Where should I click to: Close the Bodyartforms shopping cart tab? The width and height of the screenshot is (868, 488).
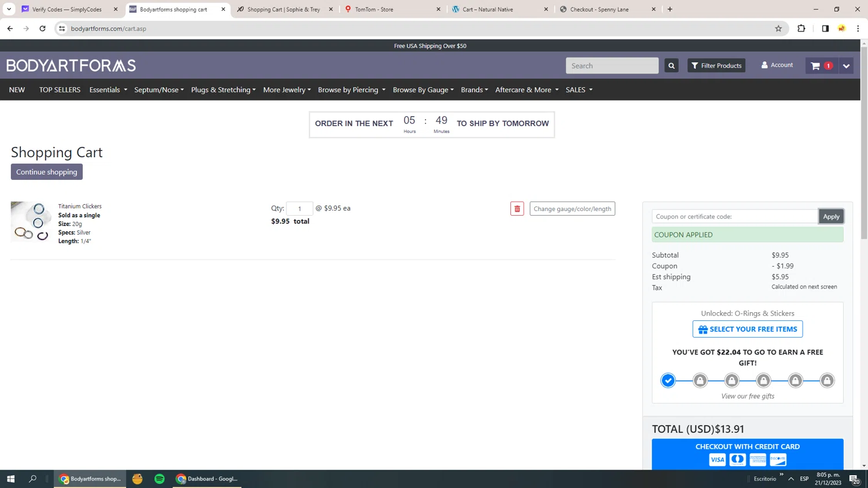pyautogui.click(x=223, y=9)
